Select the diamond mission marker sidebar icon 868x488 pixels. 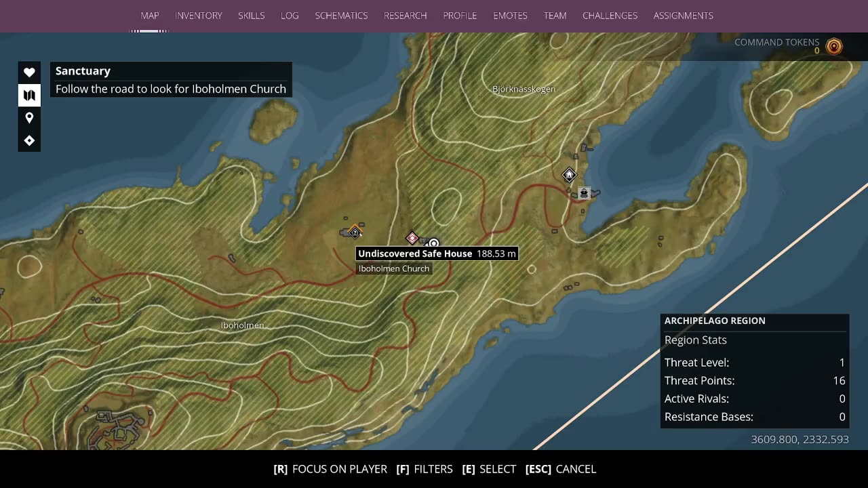(x=29, y=140)
